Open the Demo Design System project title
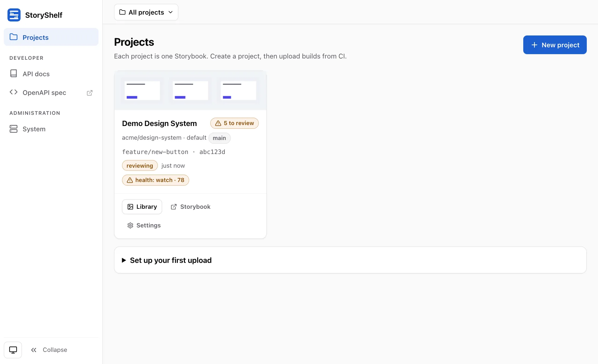This screenshot has height=364, width=598. pos(159,123)
